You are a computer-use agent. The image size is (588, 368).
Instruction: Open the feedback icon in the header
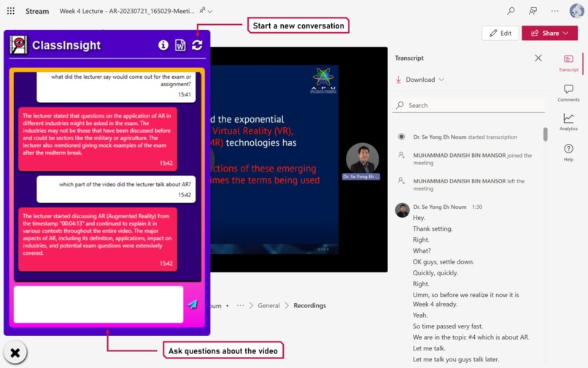(533, 11)
